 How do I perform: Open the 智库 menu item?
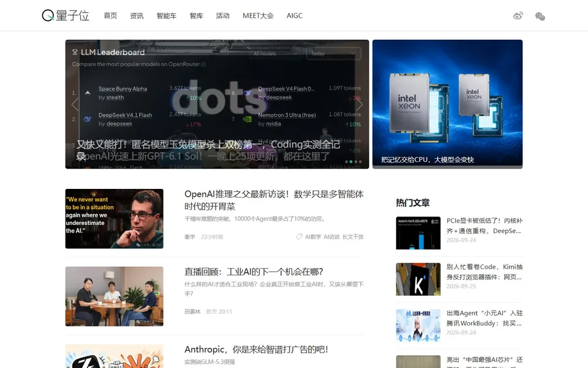click(x=196, y=16)
